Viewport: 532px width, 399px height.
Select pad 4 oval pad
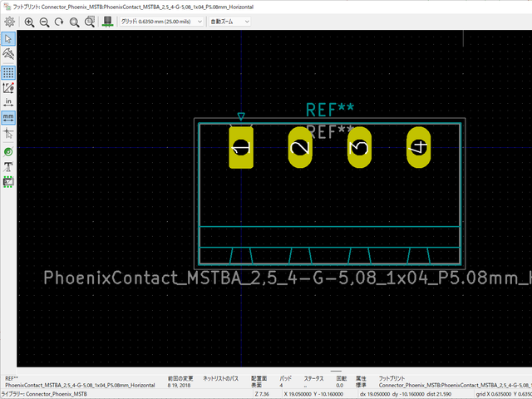click(x=419, y=148)
